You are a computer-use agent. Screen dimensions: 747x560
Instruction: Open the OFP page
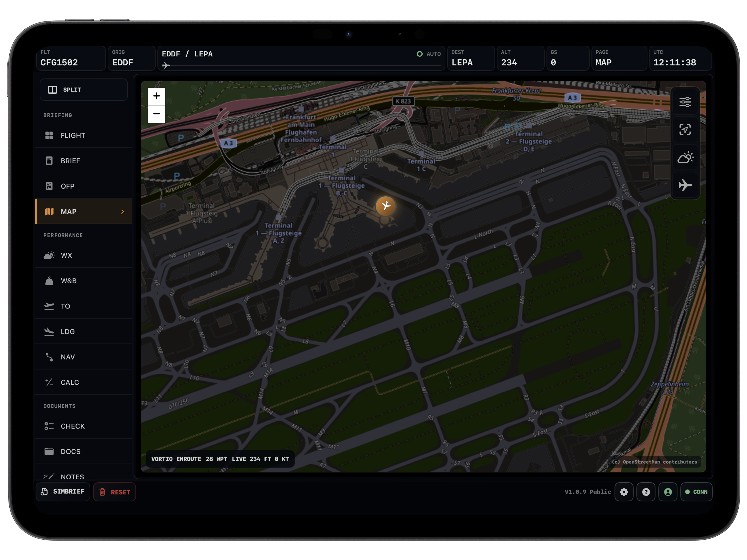[84, 186]
